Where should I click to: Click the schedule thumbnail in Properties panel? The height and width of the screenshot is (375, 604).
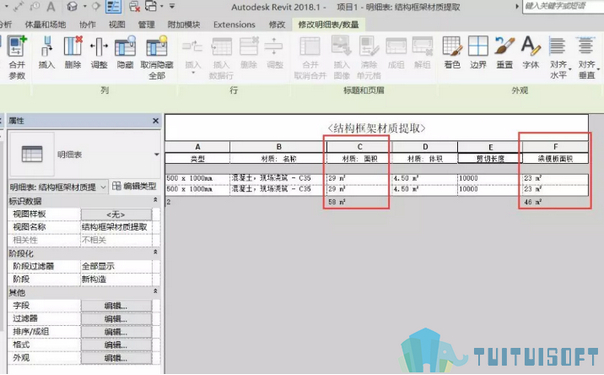coord(32,154)
